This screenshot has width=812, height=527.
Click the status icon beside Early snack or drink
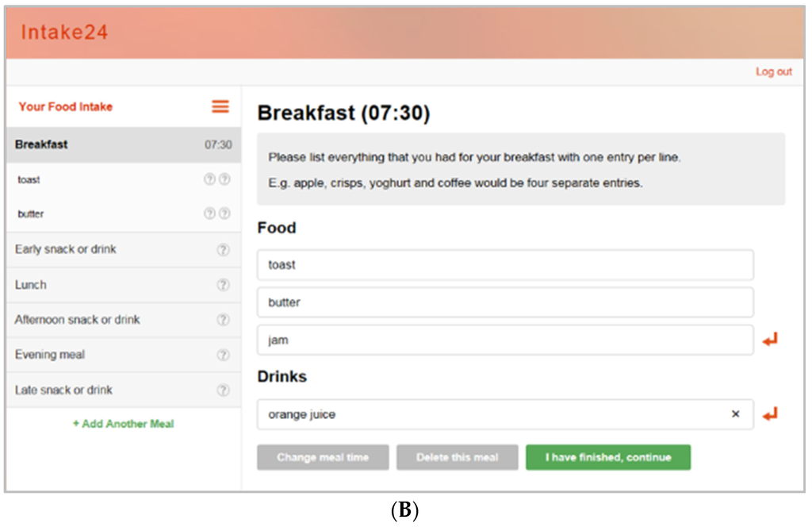click(223, 249)
